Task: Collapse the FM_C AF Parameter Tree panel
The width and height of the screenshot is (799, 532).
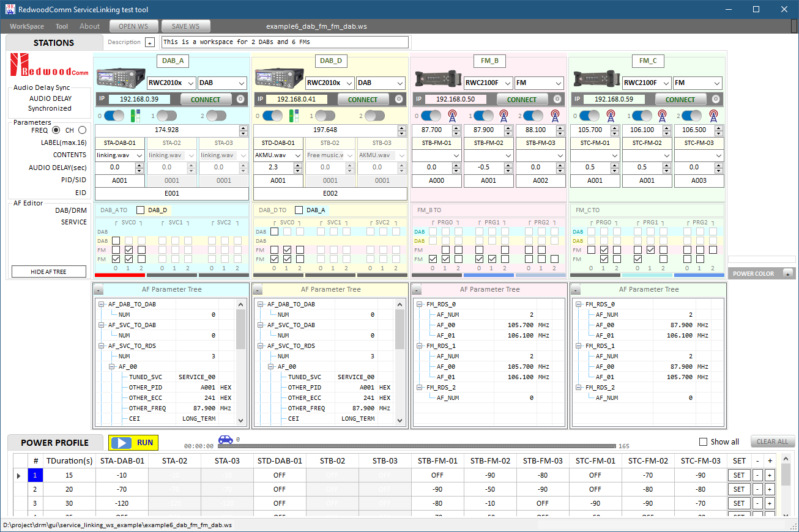Action: pos(575,290)
